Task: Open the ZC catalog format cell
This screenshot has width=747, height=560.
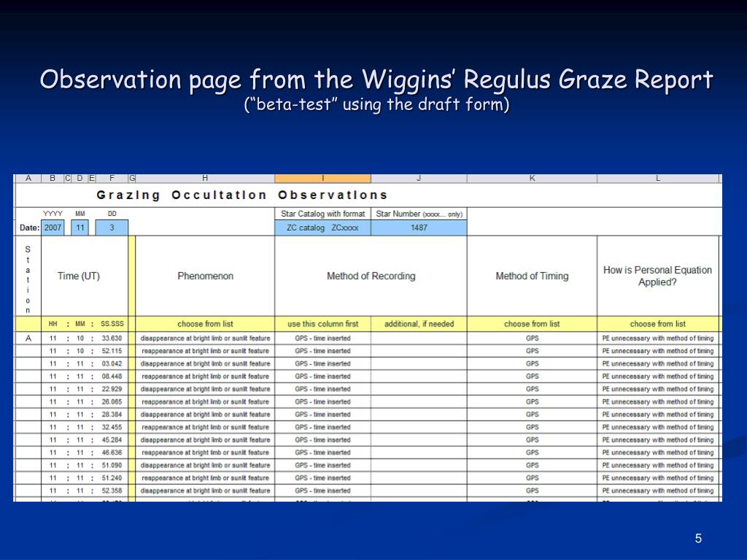Action: tap(322, 227)
